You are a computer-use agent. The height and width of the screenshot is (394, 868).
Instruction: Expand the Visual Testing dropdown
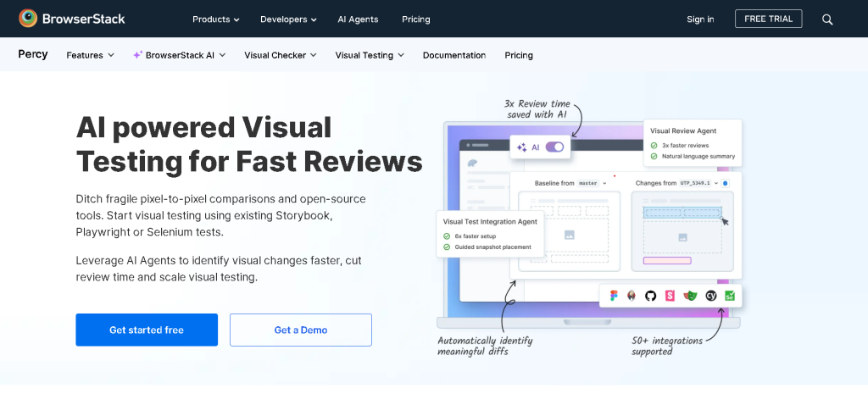pyautogui.click(x=370, y=55)
